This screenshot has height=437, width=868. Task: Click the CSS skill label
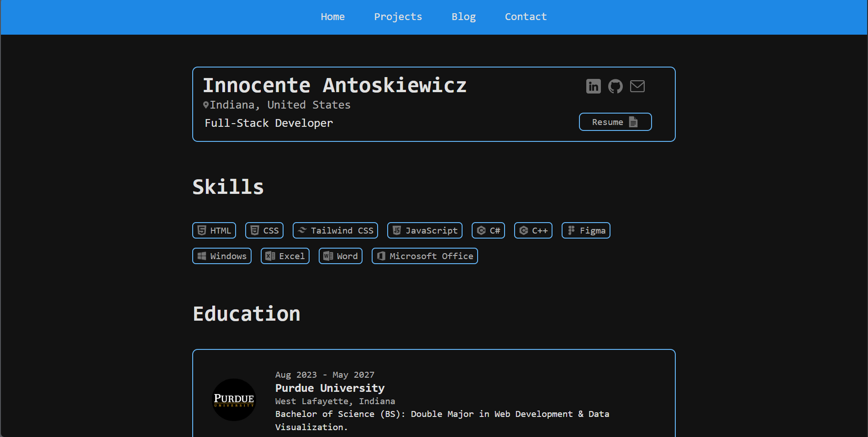[271, 231]
